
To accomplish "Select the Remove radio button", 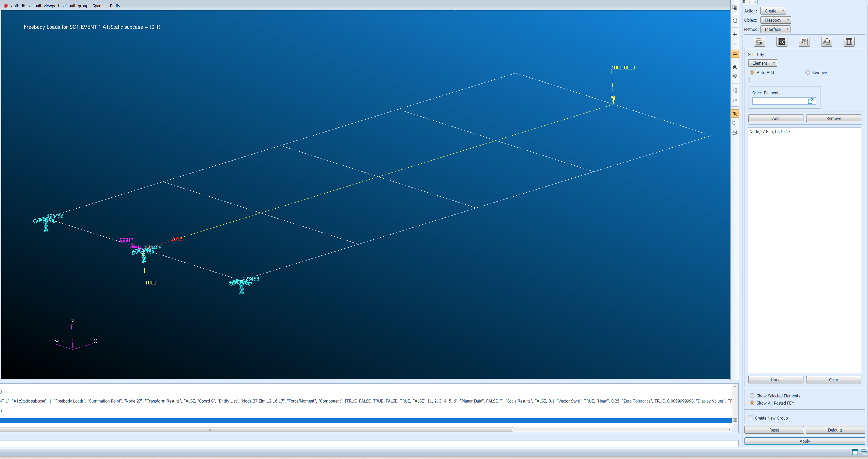I will [x=808, y=73].
